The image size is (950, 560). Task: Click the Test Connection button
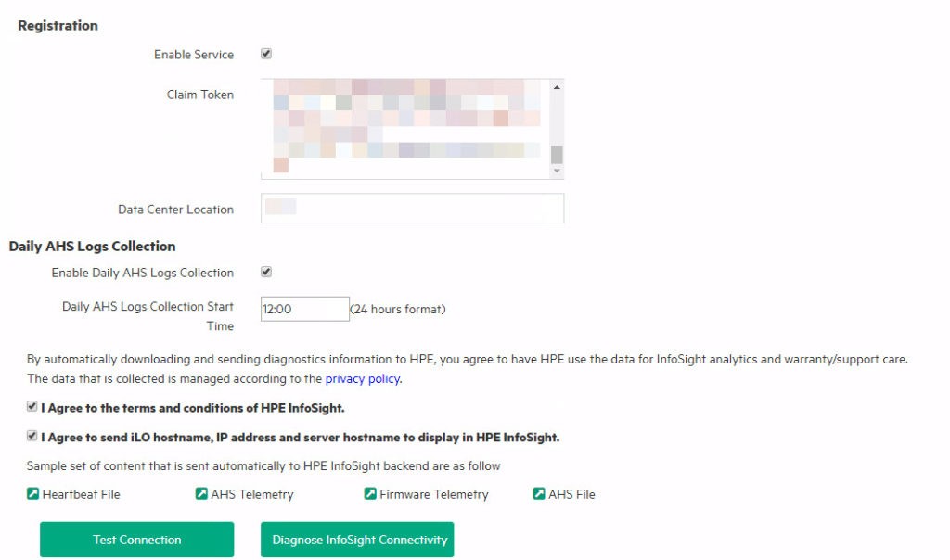click(x=137, y=540)
